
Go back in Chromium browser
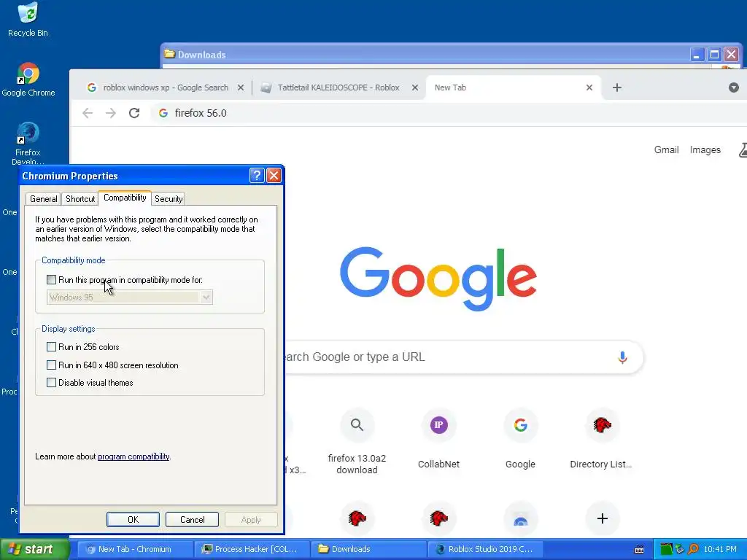(88, 113)
